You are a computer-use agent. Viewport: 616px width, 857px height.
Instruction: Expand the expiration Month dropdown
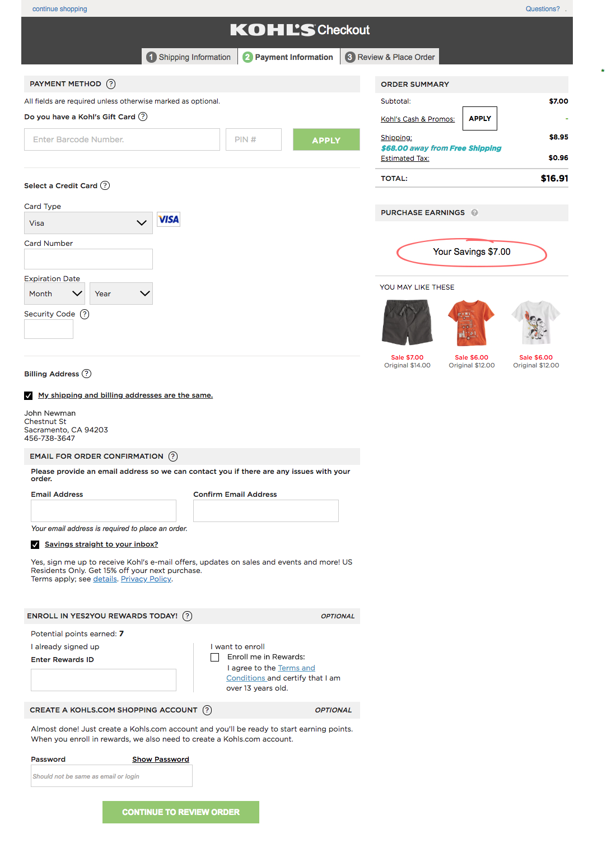[54, 294]
